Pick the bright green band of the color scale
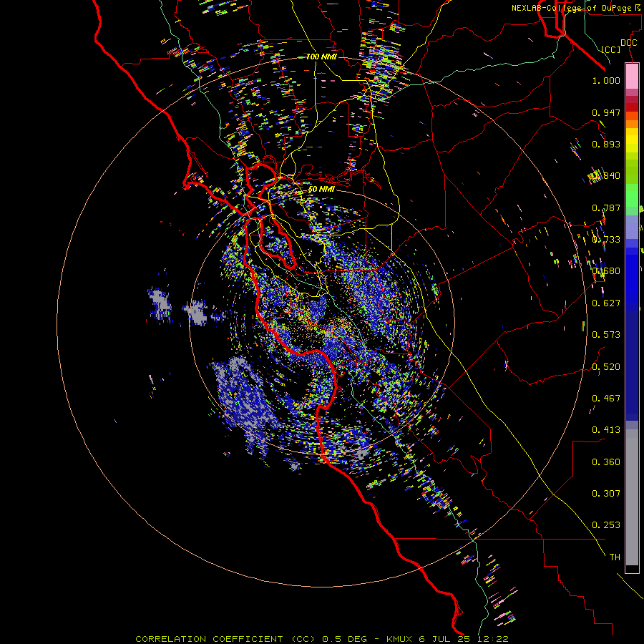 [632, 195]
